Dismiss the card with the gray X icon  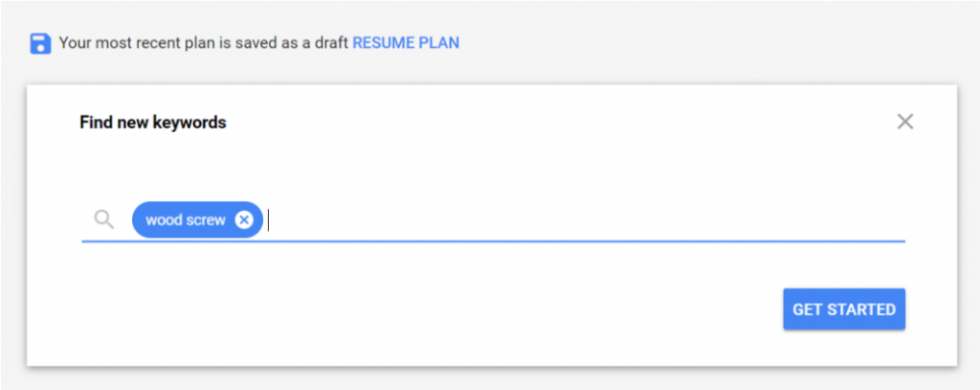[x=905, y=122]
